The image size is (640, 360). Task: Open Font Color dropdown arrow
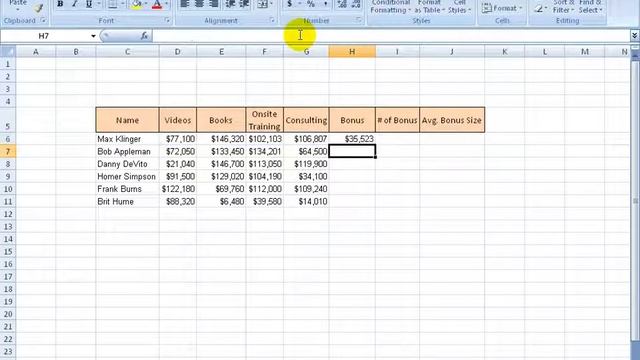(166, 4)
